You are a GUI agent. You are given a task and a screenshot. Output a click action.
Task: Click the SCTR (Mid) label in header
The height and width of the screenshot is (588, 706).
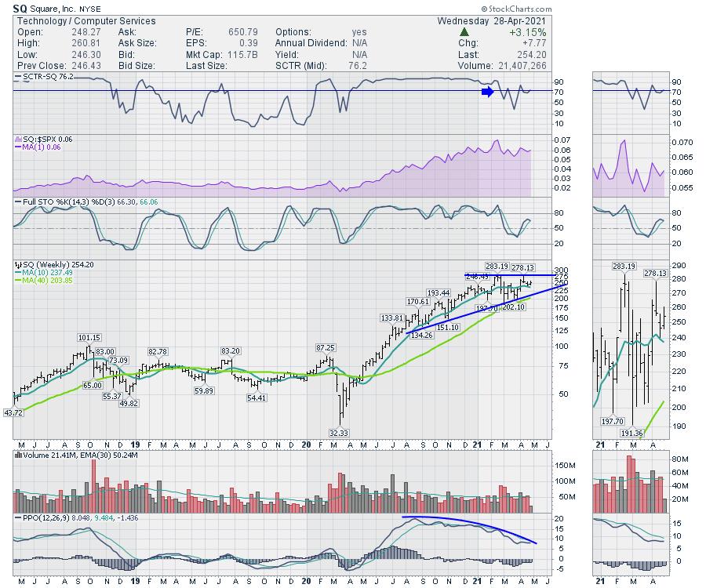click(x=301, y=66)
